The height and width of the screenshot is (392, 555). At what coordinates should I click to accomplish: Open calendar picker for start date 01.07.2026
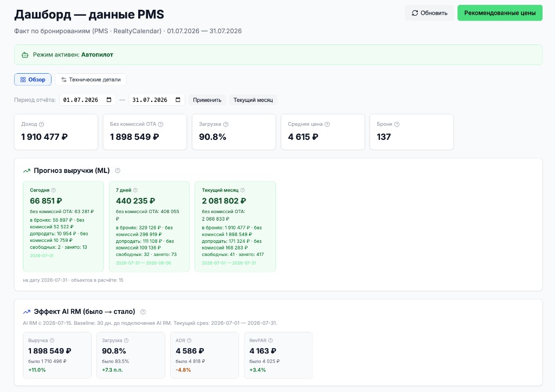coord(109,100)
